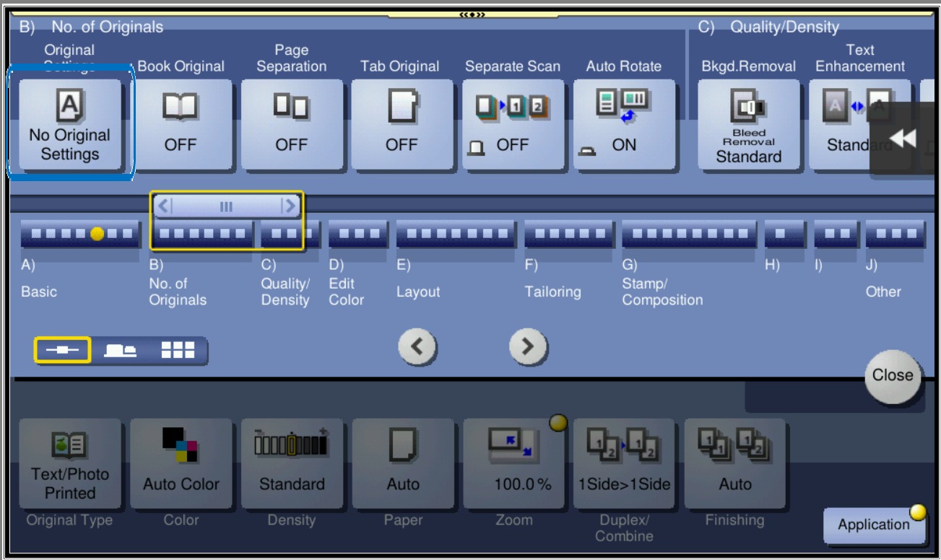Open the Page Separation setting

pyautogui.click(x=292, y=124)
